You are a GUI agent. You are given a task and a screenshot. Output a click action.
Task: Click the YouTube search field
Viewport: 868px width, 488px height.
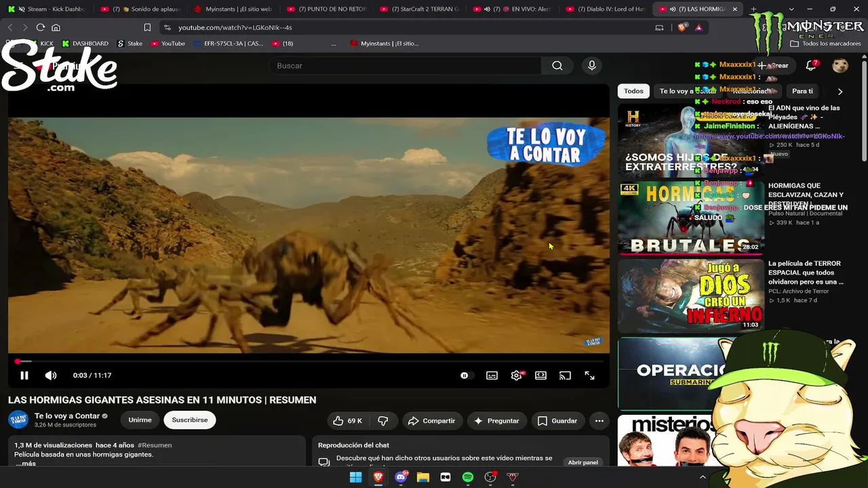pos(405,66)
